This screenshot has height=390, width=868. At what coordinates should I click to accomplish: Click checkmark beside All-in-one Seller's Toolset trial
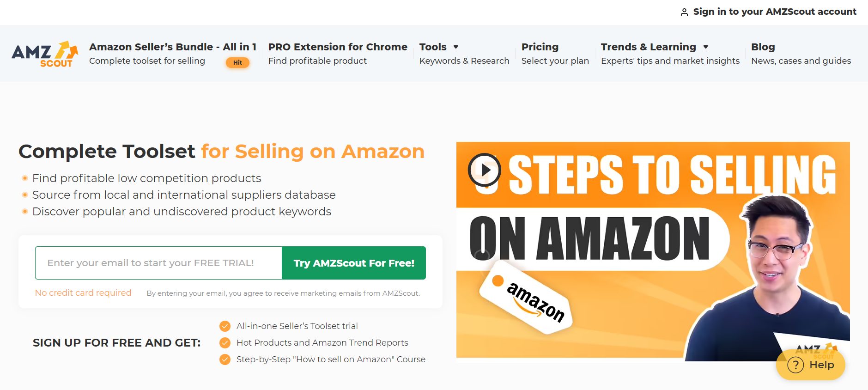225,326
